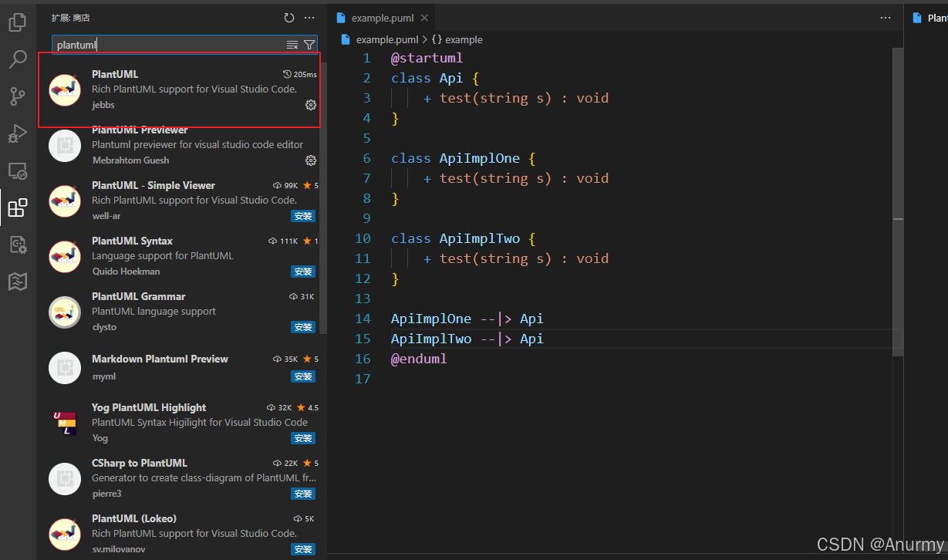
Task: Close the example.puml tab
Action: (424, 18)
